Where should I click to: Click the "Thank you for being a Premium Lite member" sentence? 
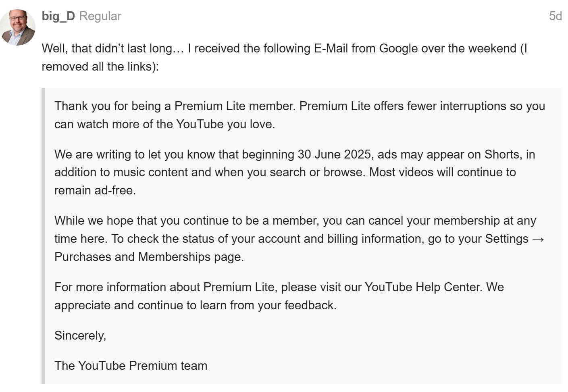pyautogui.click(x=175, y=106)
